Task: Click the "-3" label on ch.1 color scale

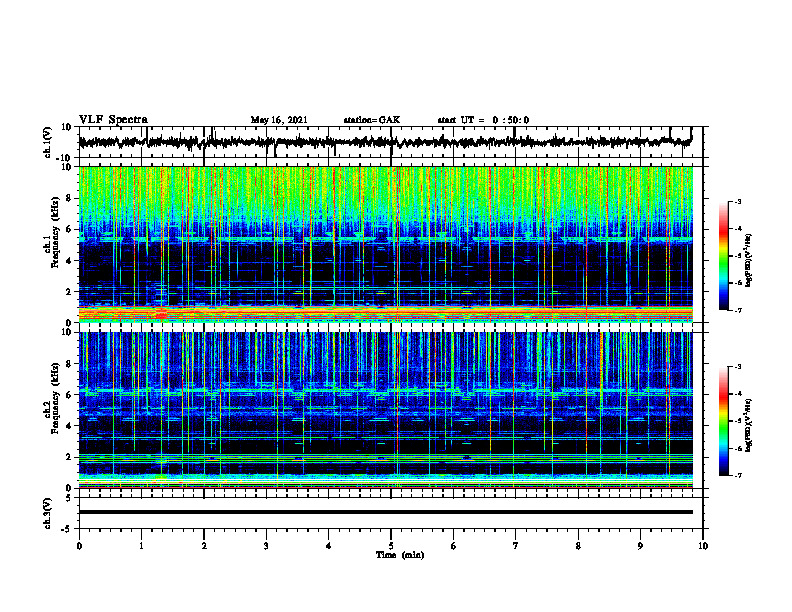Action: [x=738, y=201]
